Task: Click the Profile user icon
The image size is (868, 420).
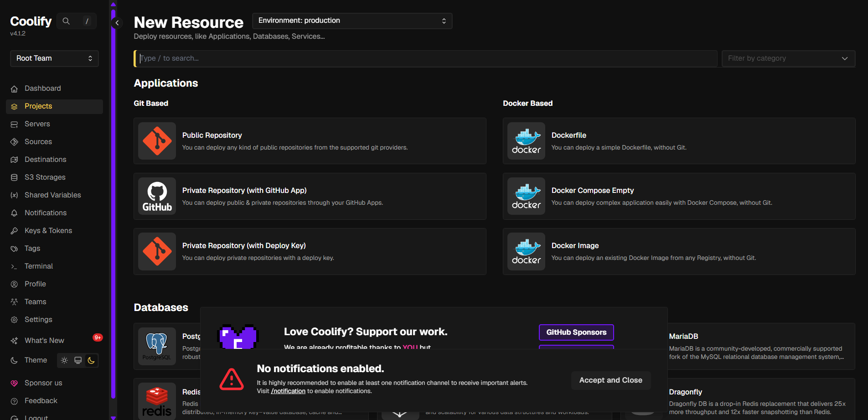Action: (14, 284)
